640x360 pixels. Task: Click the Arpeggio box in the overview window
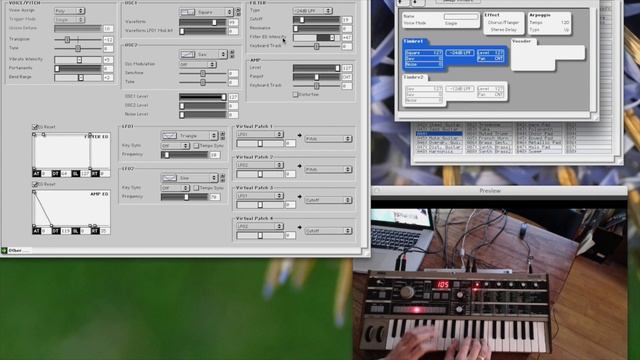click(549, 22)
